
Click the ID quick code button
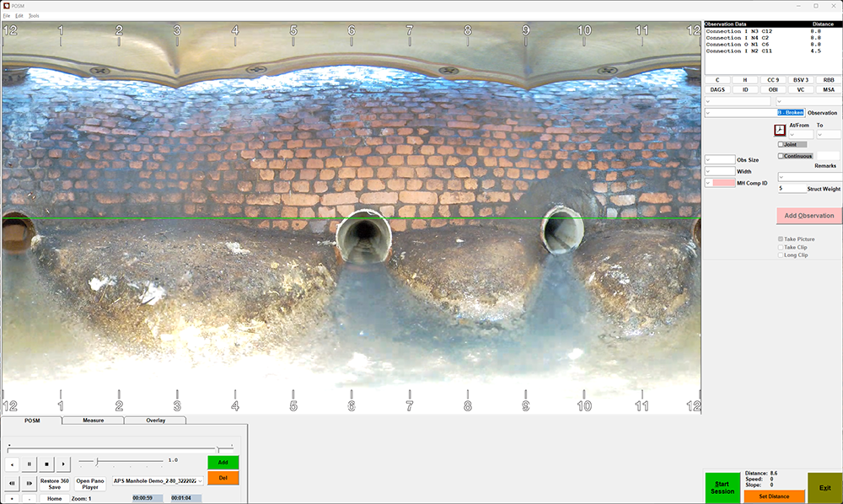point(745,89)
